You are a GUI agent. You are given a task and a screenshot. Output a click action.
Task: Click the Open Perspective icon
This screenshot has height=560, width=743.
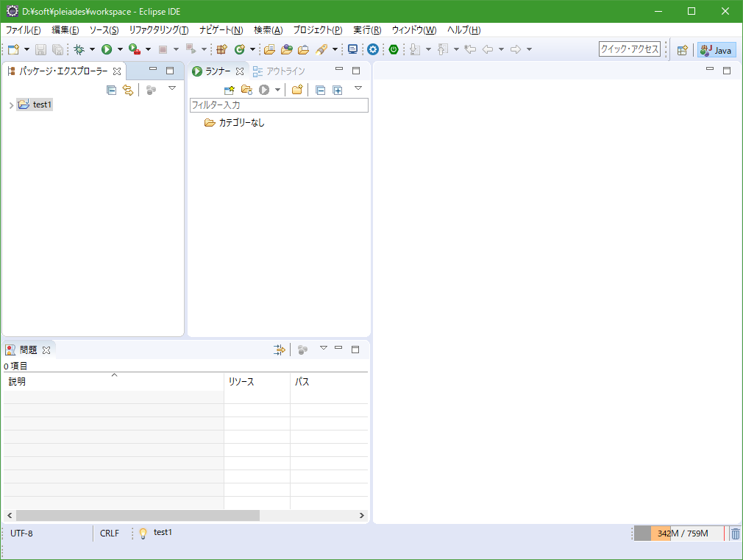pyautogui.click(x=682, y=50)
